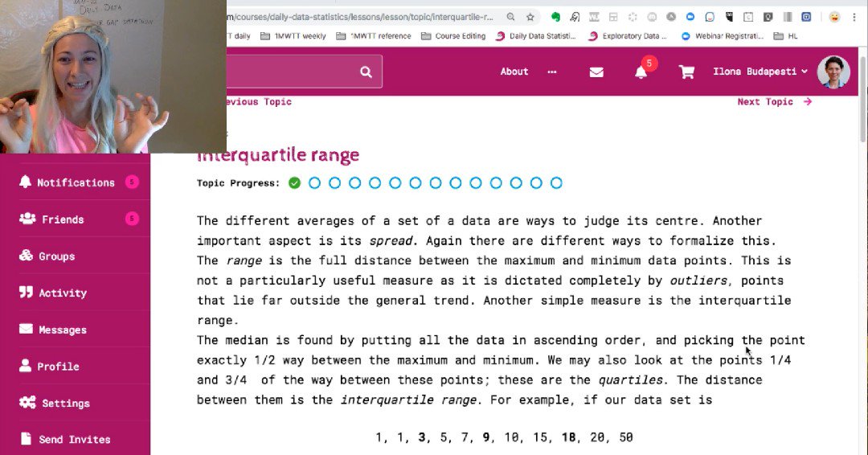
Task: Open the Course Editing bookmark folder
Action: pyautogui.click(x=453, y=36)
